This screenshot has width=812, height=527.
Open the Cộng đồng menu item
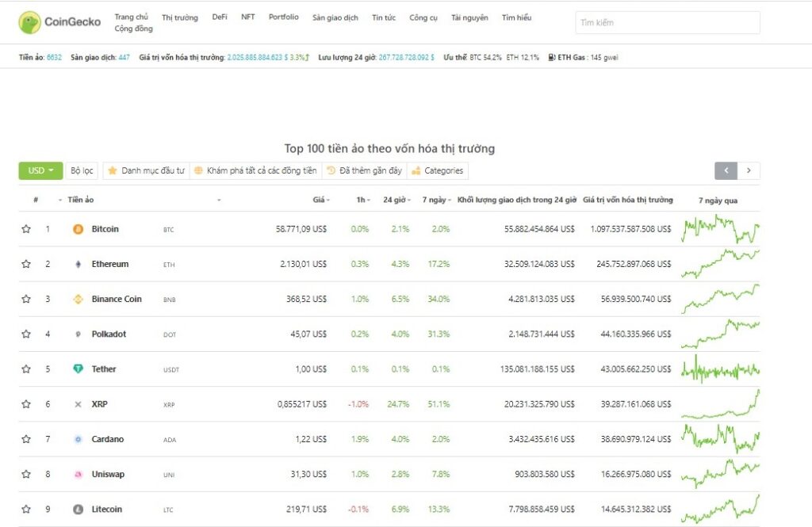coord(133,29)
